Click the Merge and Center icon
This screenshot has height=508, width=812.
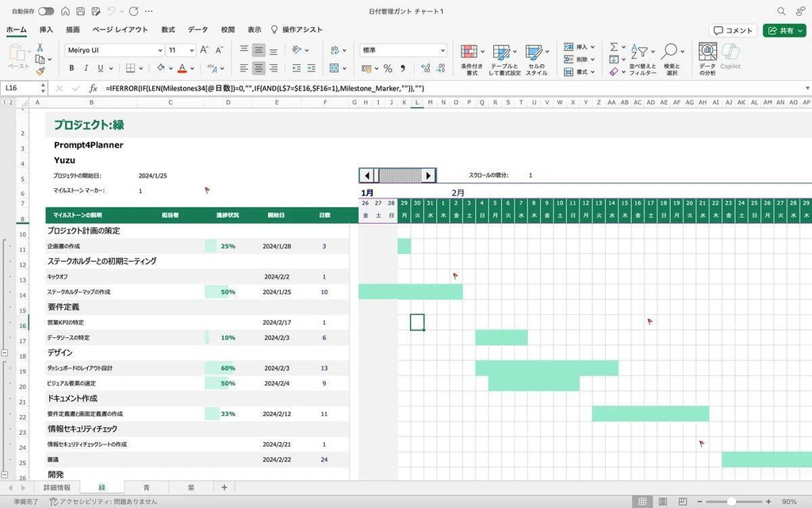click(335, 68)
